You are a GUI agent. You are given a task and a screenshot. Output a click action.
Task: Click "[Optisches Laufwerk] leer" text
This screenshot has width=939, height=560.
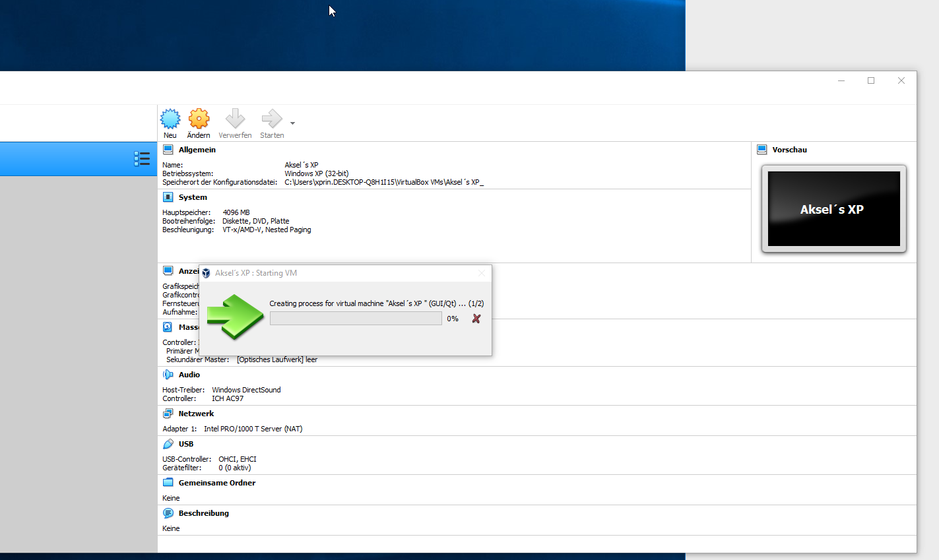277,359
